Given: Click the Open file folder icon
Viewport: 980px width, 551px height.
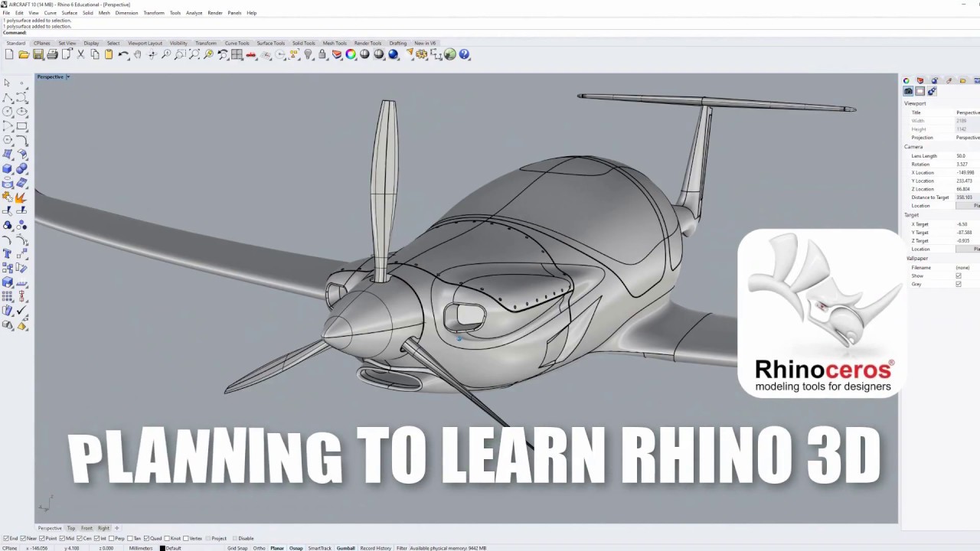Looking at the screenshot, I should 24,54.
